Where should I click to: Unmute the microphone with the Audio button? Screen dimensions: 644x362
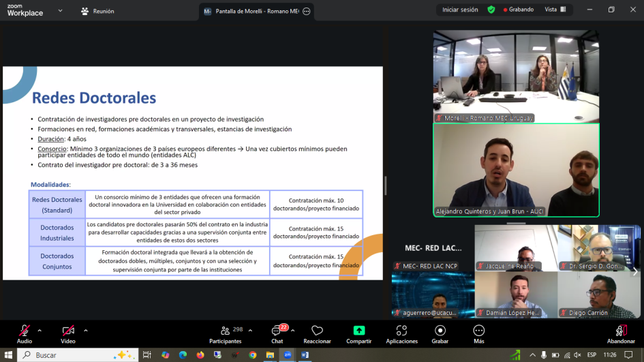[x=25, y=332]
